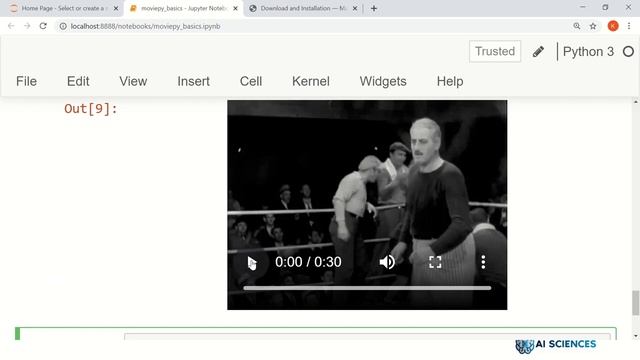The height and width of the screenshot is (360, 640).
Task: Click the Python 3 kernel name
Action: click(588, 51)
